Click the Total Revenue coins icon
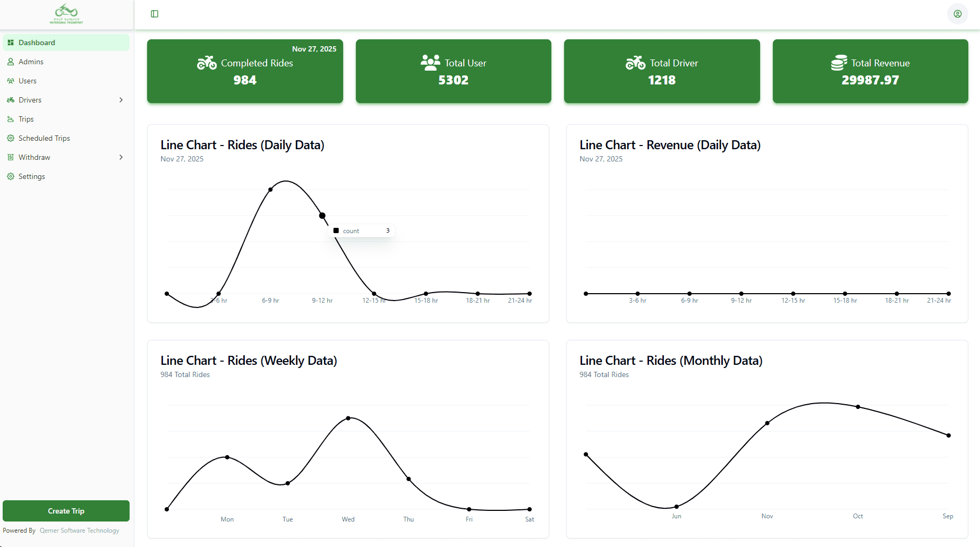The width and height of the screenshot is (980, 547). click(x=838, y=62)
